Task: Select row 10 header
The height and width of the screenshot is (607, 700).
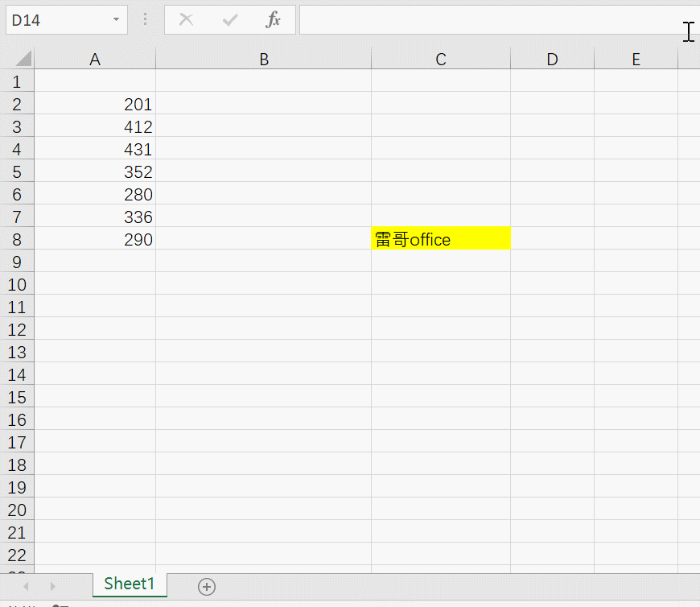Action: 17,283
